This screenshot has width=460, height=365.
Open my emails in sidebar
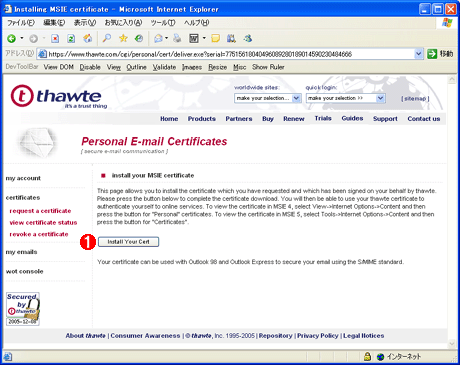(x=21, y=252)
